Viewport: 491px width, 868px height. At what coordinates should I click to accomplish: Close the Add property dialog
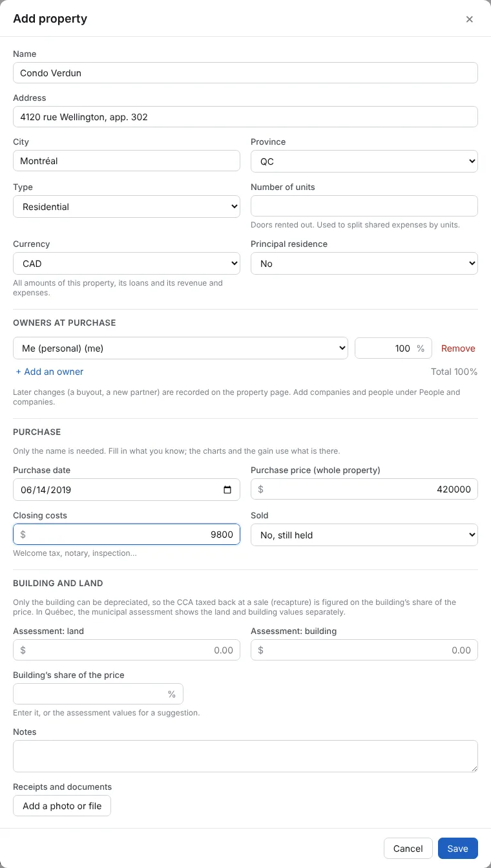pos(470,19)
